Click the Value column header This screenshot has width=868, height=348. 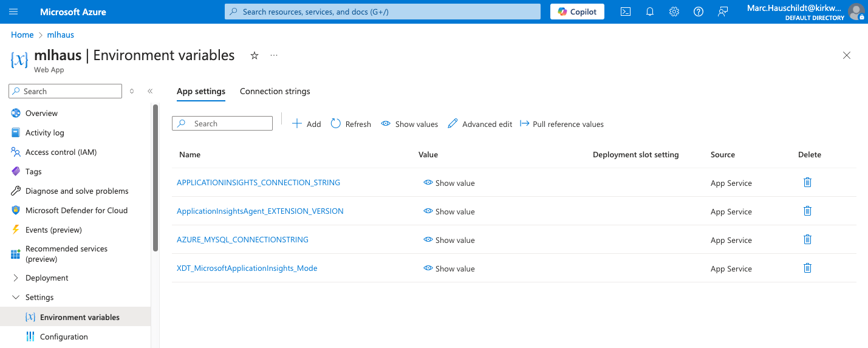pyautogui.click(x=428, y=154)
